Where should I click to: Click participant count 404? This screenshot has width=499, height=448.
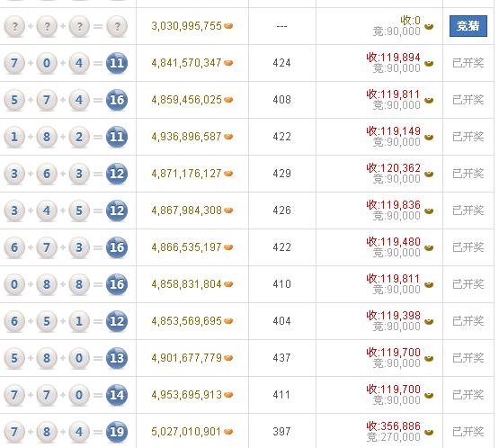point(282,321)
